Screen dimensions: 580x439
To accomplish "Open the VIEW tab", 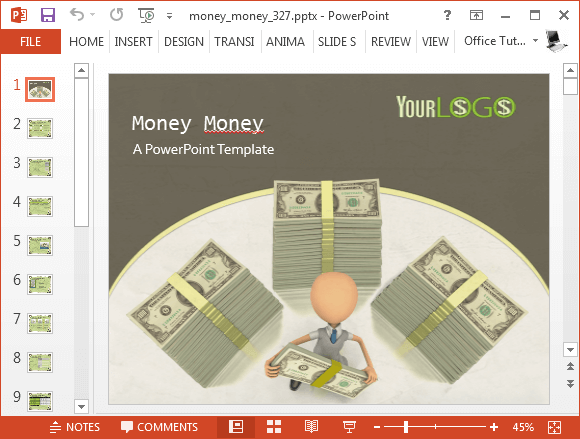I will [435, 41].
